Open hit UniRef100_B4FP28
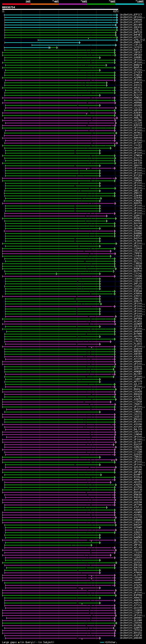This screenshot has width=146, height=644. 131,32
